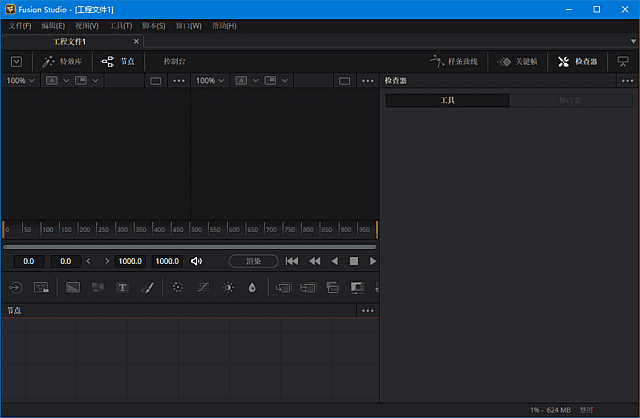Open the left viewer 100% zoom dropdown
Viewport: 640px width, 418px height.
click(x=19, y=80)
